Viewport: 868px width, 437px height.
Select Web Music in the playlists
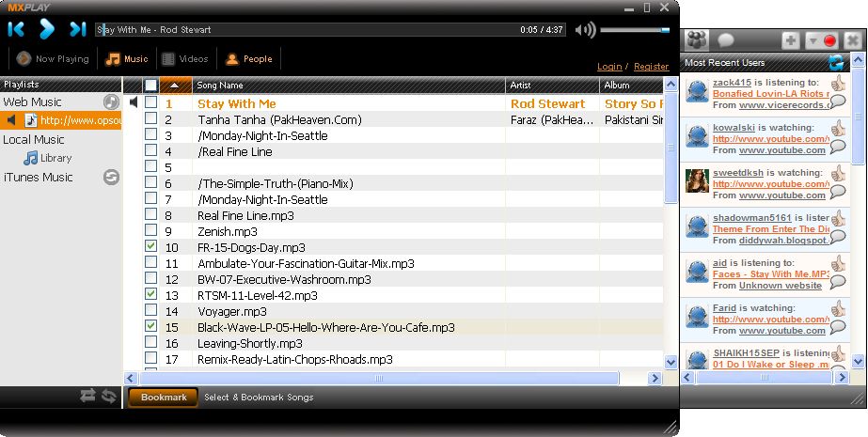32,101
